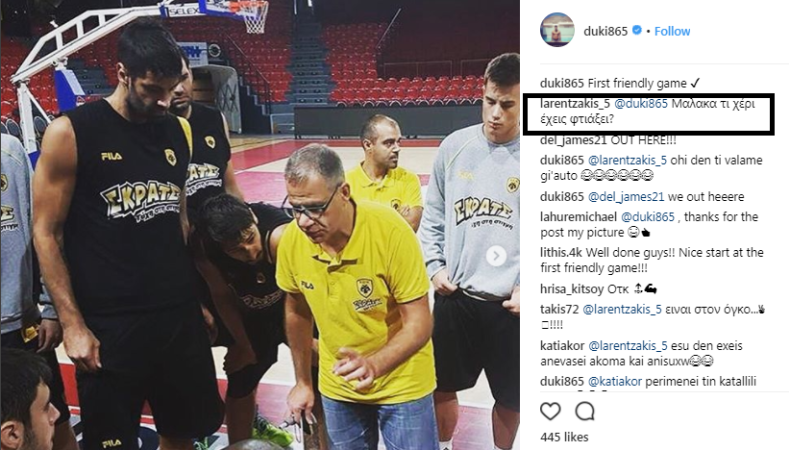Open hrisa_kitsoy commenter profile
The width and height of the screenshot is (790, 450).
click(x=572, y=289)
